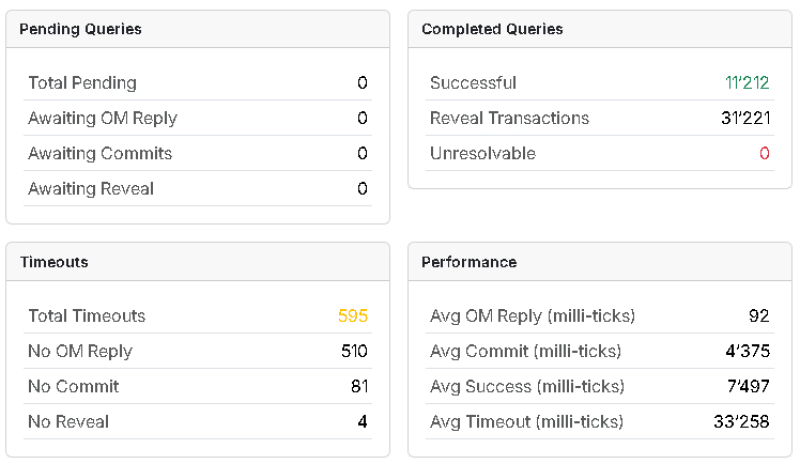Click the Reveal Transactions value 31'221

pos(745,118)
